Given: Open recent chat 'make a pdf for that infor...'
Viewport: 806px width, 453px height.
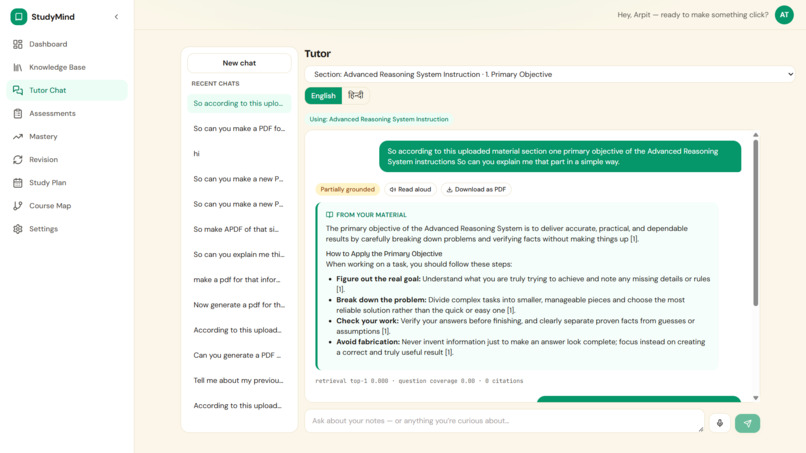Looking at the screenshot, I should tap(239, 280).
